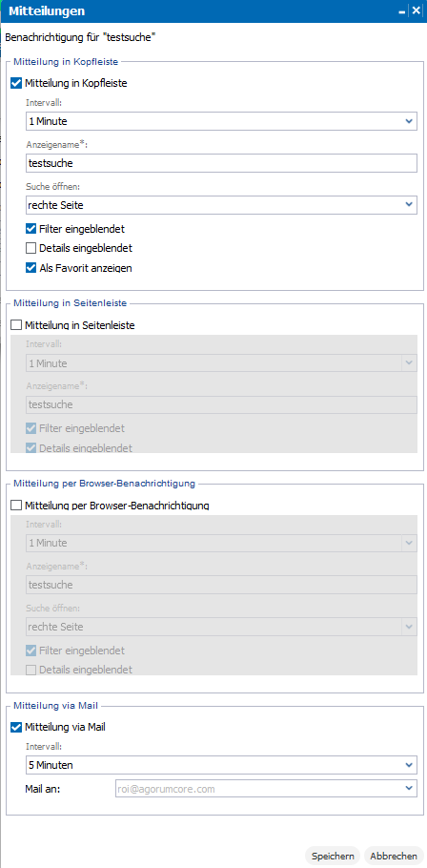427x868 pixels.
Task: Toggle the Als Favorit anzeigen checkbox
Action: (30, 268)
